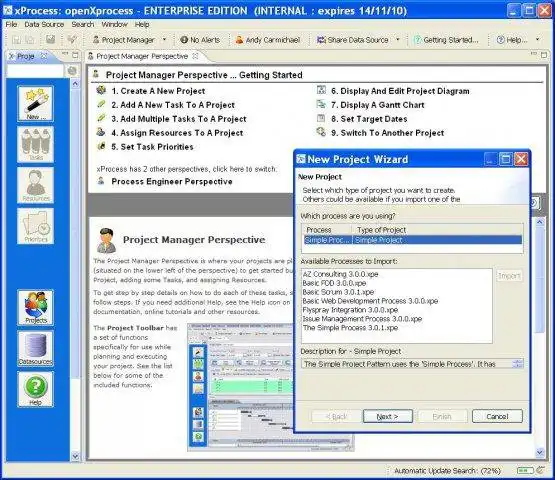Open the Data Source menu
Viewport: 555px width, 480px height.
[44, 24]
